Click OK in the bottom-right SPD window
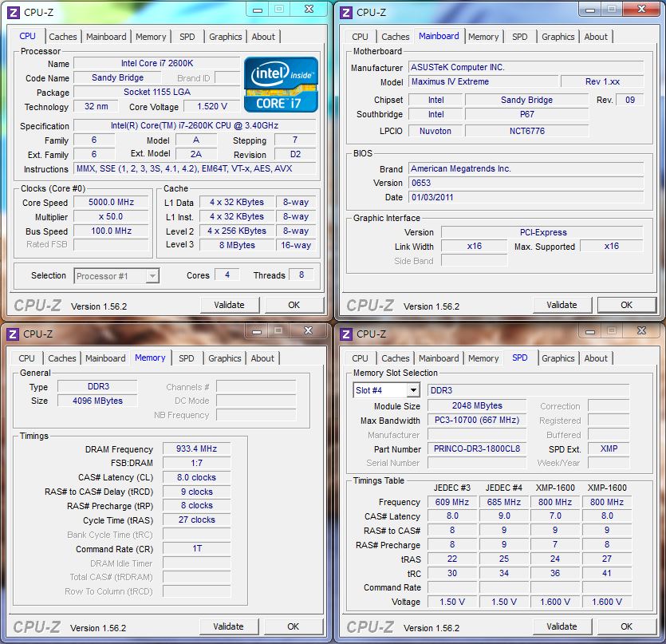666x644 pixels. coord(626,626)
